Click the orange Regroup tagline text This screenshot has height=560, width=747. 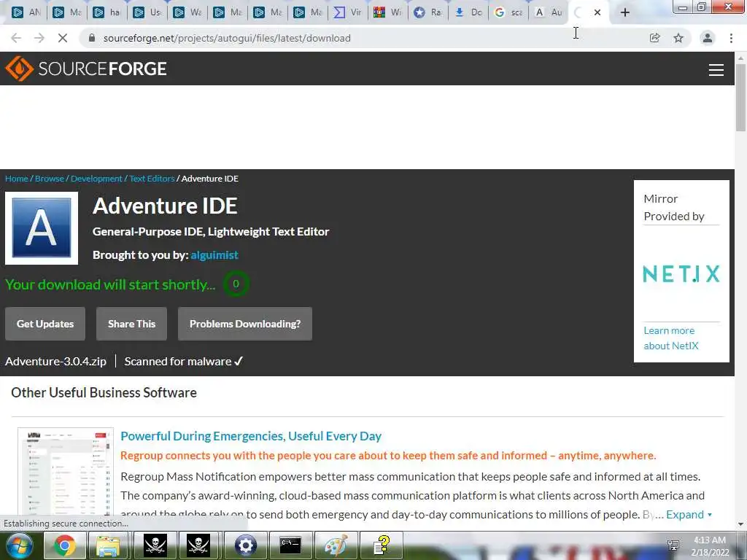tap(388, 456)
